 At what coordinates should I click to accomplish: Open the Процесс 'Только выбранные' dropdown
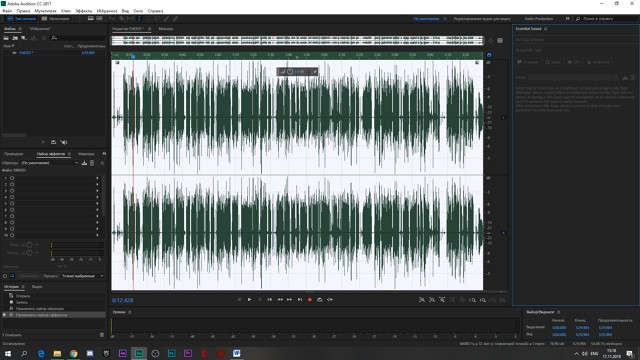[x=82, y=276]
